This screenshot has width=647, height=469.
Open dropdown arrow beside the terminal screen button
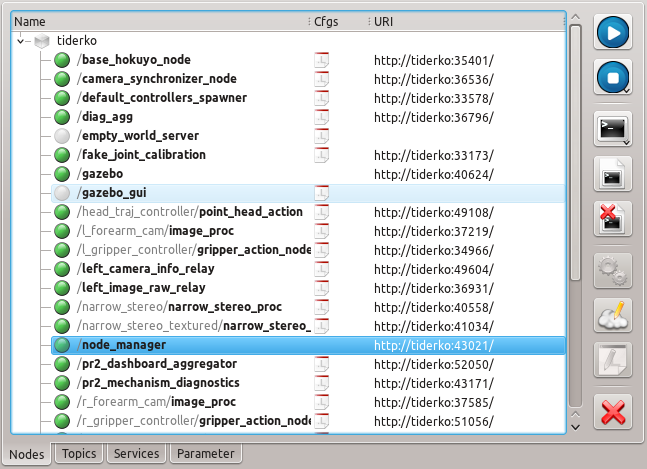click(x=625, y=142)
